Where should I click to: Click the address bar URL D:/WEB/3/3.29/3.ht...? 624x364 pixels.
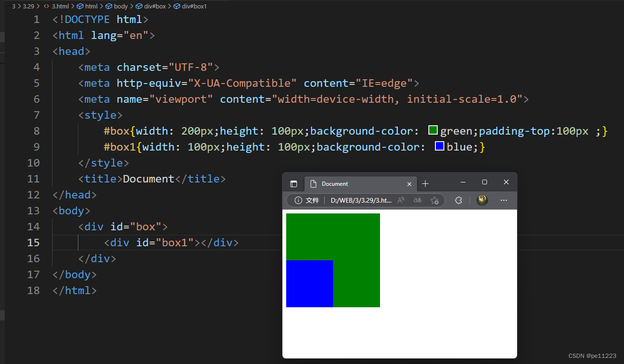[x=361, y=200]
